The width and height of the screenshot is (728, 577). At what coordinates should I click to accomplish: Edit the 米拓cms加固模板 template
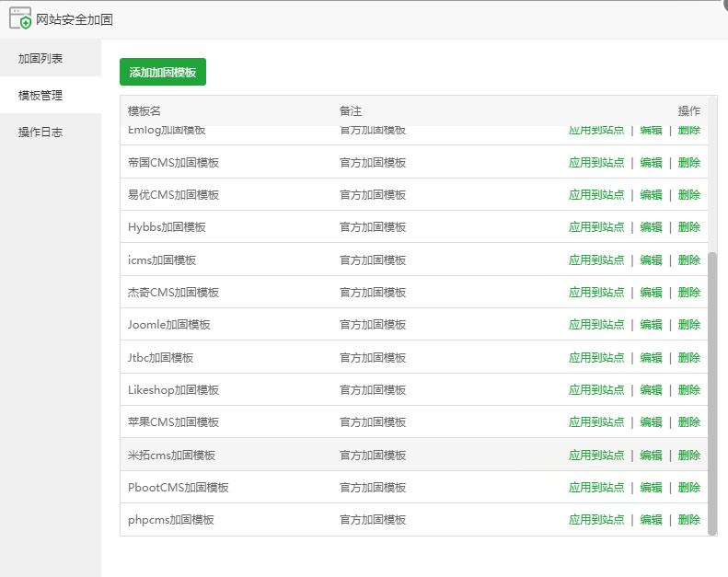tap(651, 455)
